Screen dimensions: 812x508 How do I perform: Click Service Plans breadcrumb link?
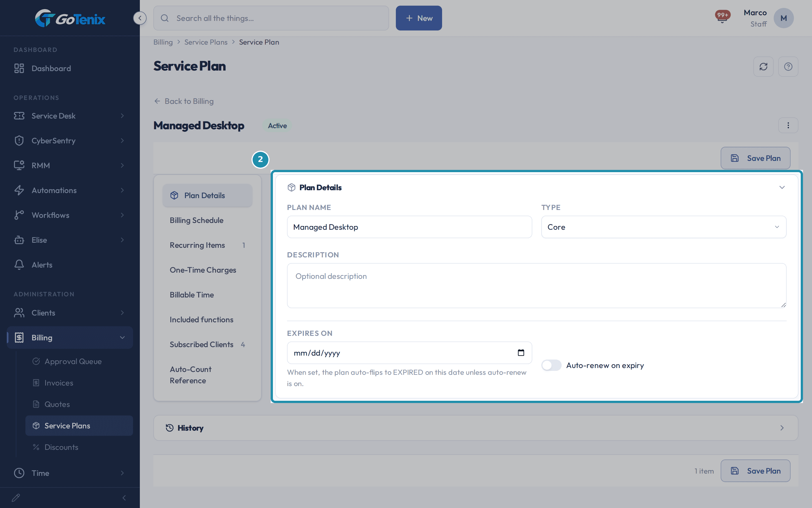coord(206,42)
